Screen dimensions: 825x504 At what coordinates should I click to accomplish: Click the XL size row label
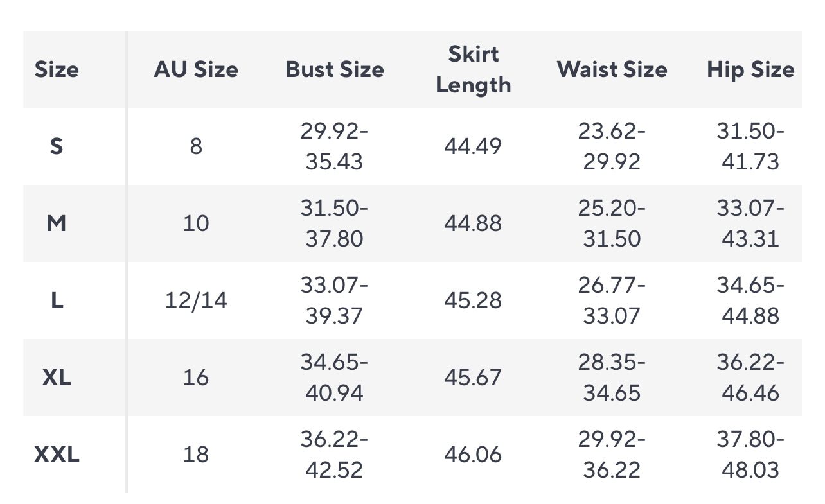pos(57,378)
